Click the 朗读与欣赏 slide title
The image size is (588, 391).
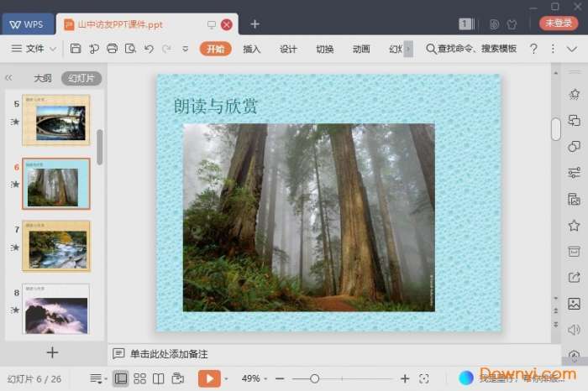tap(216, 107)
